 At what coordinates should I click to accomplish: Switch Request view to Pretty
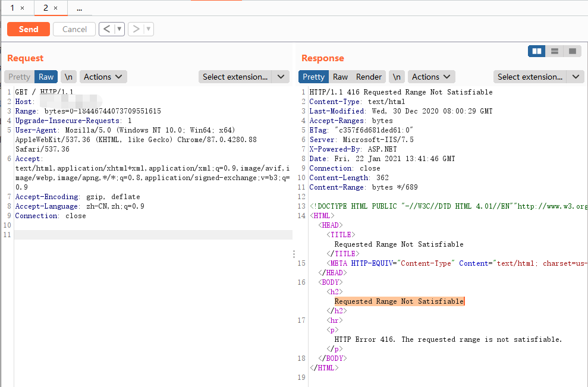point(19,77)
